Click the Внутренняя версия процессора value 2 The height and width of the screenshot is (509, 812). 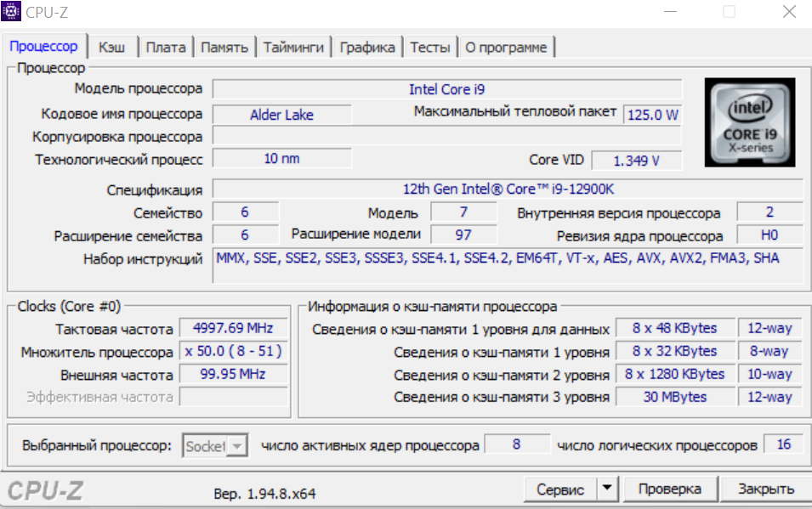point(769,212)
